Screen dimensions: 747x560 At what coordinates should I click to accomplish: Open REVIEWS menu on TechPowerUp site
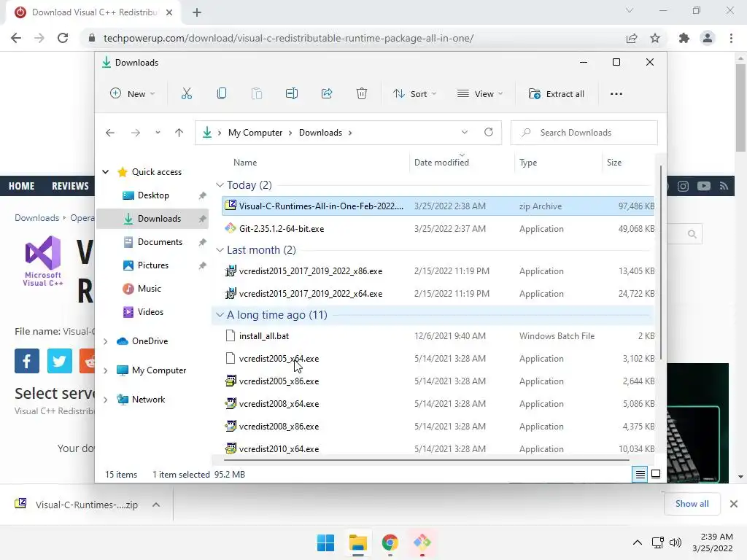pyautogui.click(x=70, y=186)
